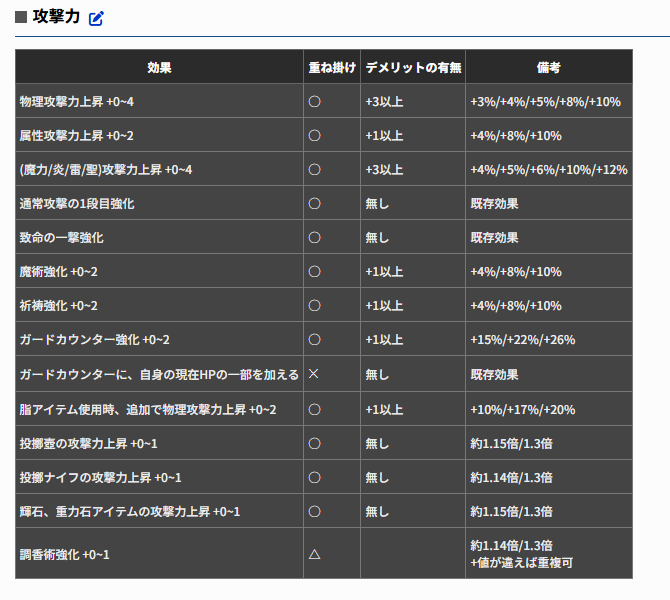Click the edit pencil icon beside 攻撃力
The image size is (670, 600).
click(x=96, y=18)
